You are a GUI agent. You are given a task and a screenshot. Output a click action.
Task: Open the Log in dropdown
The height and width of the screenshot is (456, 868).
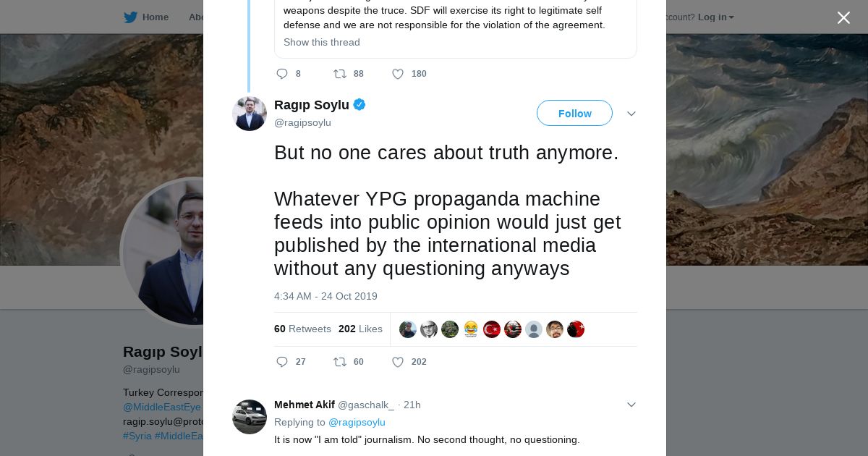tap(715, 17)
